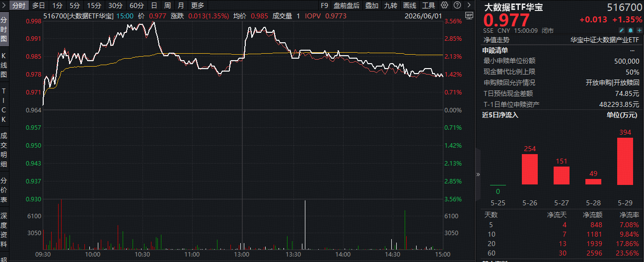Image resolution: width=644 pixels, height=262 pixels.
Task: Open the F9 detail button
Action: pos(324,5)
